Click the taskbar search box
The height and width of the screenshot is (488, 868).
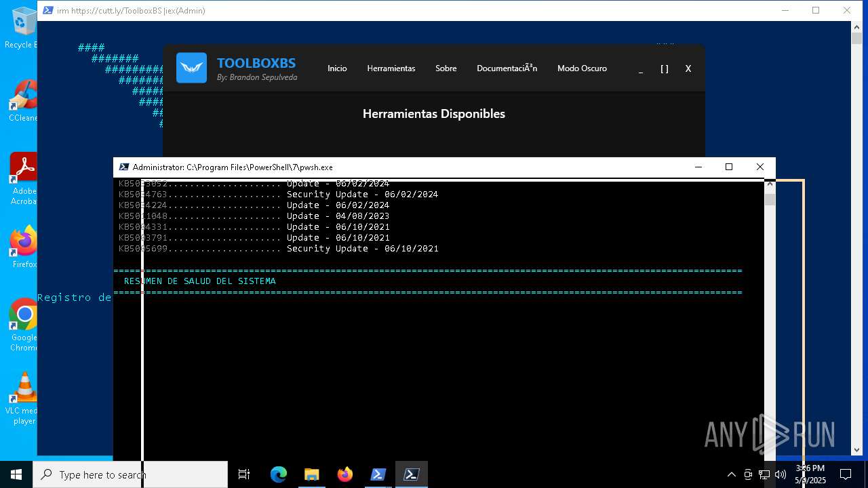(130, 474)
